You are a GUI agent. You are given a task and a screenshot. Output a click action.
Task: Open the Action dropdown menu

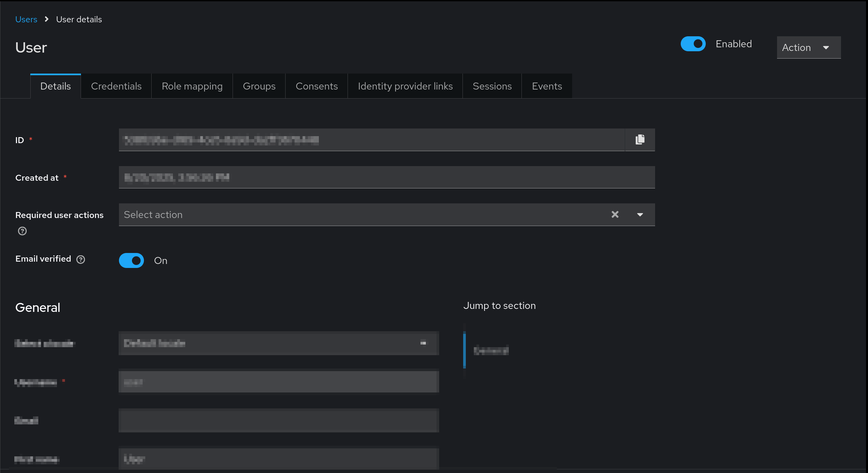click(x=808, y=48)
